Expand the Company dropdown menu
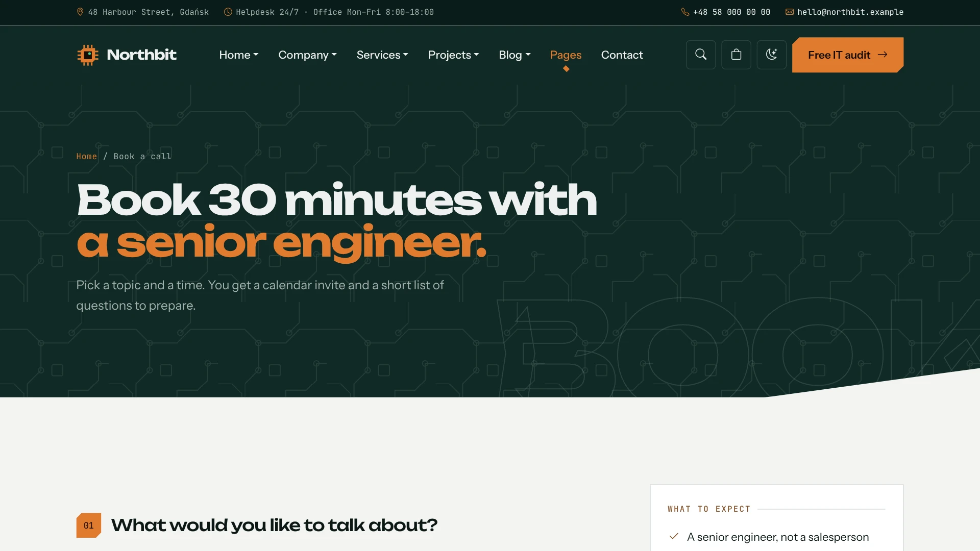 (307, 55)
